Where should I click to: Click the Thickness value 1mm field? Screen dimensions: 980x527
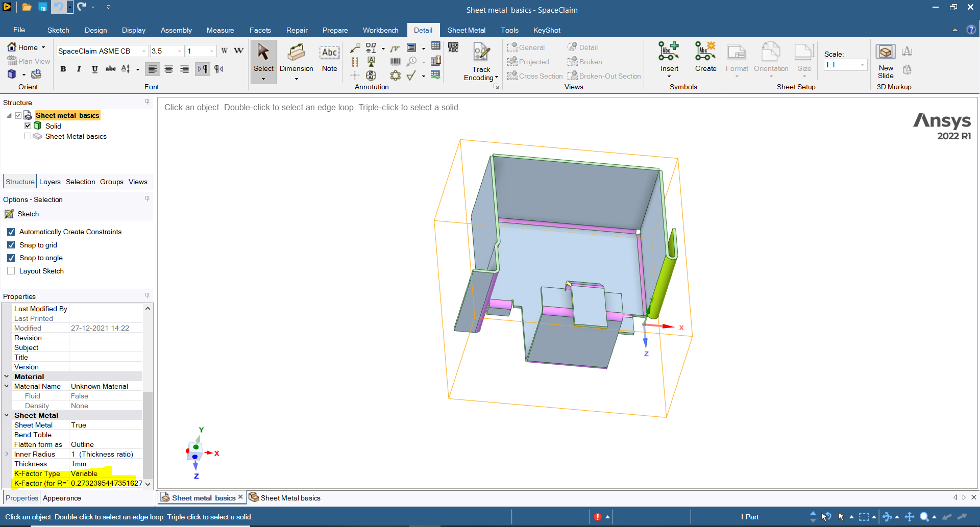click(106, 464)
